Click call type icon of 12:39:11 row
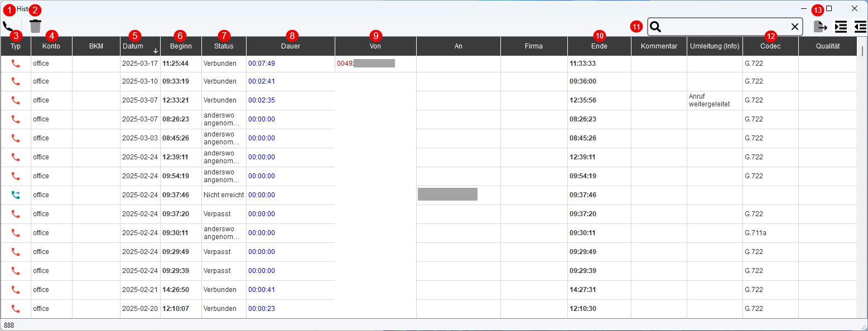868x331 pixels. tap(16, 157)
